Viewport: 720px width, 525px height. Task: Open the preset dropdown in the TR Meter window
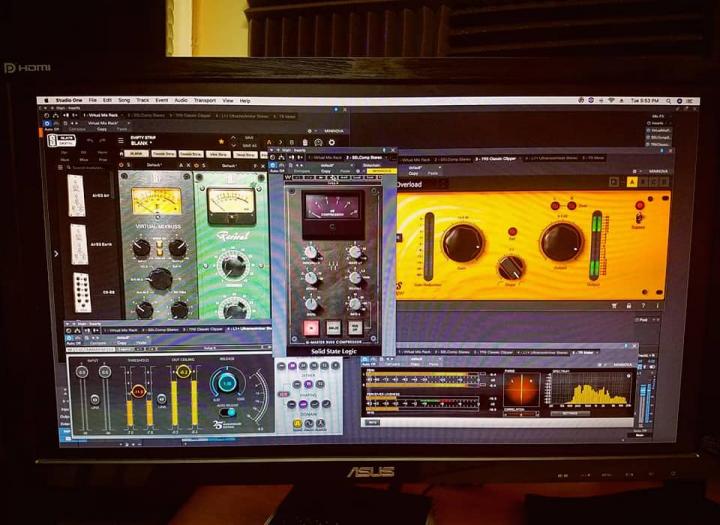click(x=416, y=359)
